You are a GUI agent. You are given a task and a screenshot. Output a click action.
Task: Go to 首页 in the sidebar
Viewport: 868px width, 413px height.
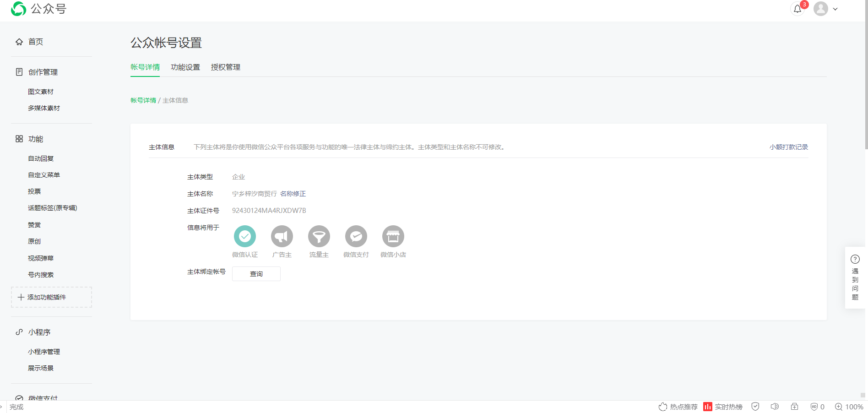tap(36, 42)
